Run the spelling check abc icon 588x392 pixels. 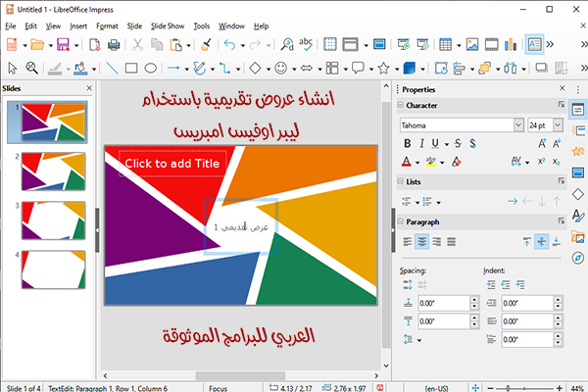coord(306,44)
